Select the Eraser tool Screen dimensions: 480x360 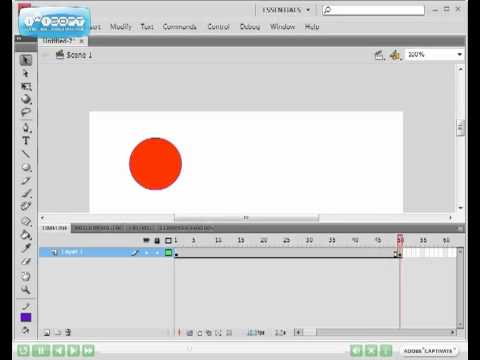26,261
